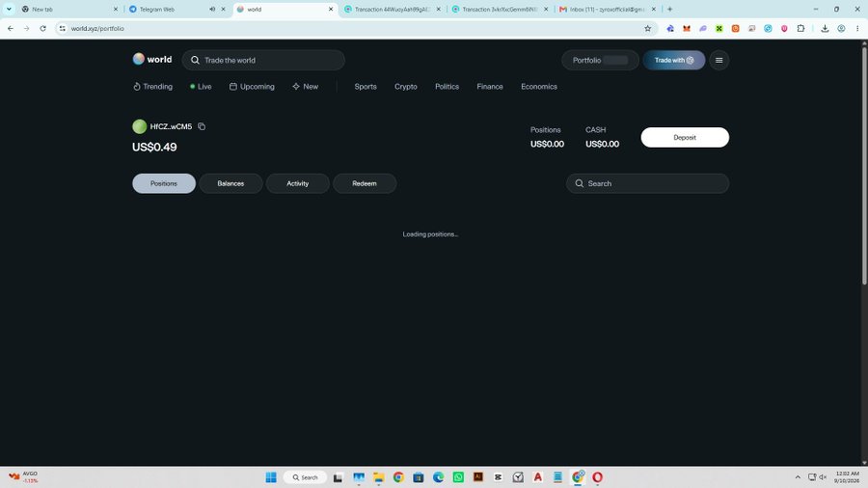Go back to previous page
This screenshot has width=868, height=488.
[x=11, y=28]
